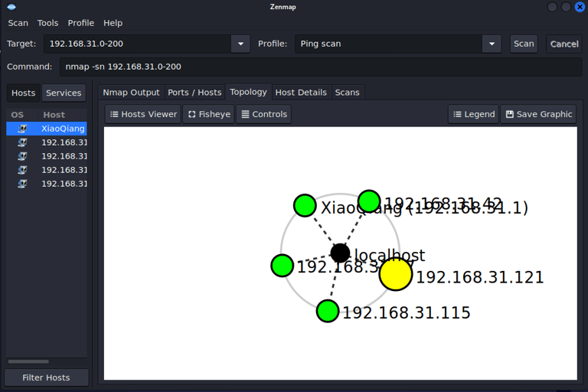Open the Host Details tab
Image resolution: width=588 pixels, height=392 pixels.
(301, 93)
